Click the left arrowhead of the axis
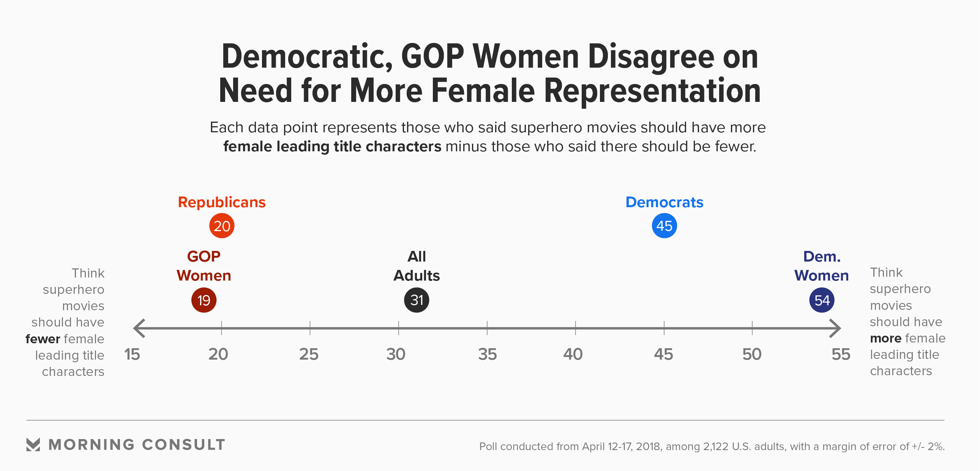The image size is (980, 471). pyautogui.click(x=139, y=328)
